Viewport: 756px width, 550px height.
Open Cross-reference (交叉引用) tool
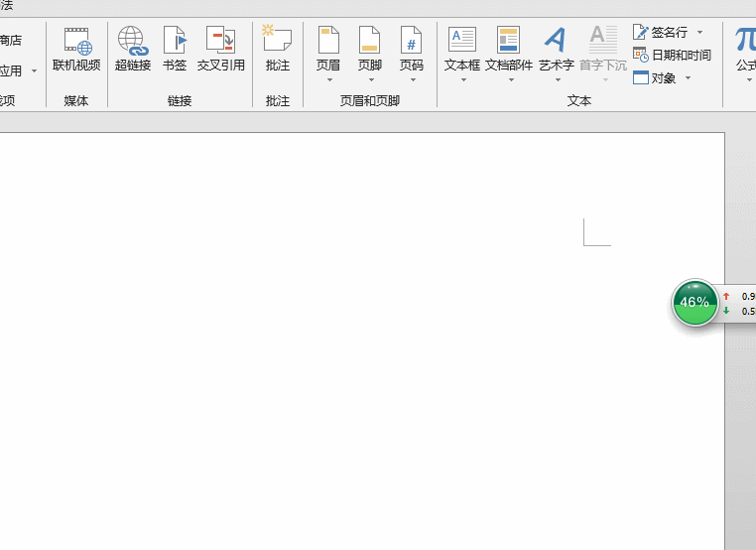(x=220, y=48)
